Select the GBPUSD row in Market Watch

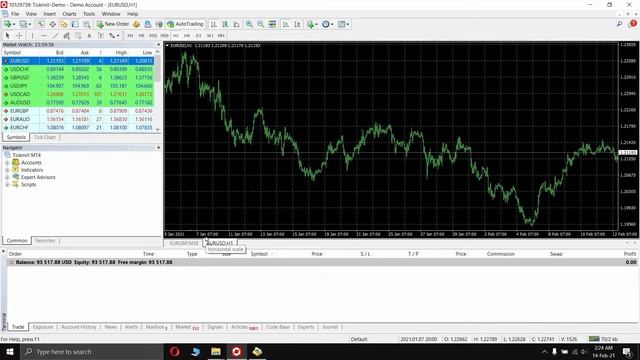[78, 77]
